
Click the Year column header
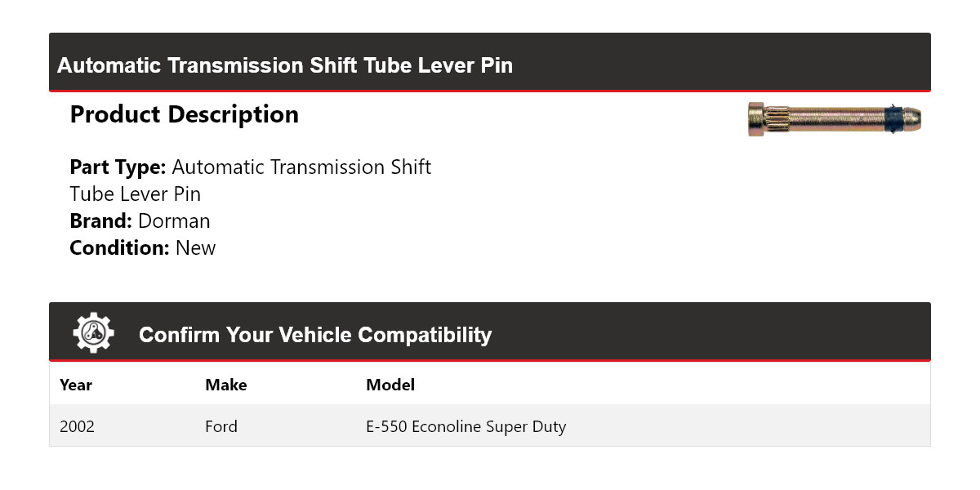tap(76, 385)
